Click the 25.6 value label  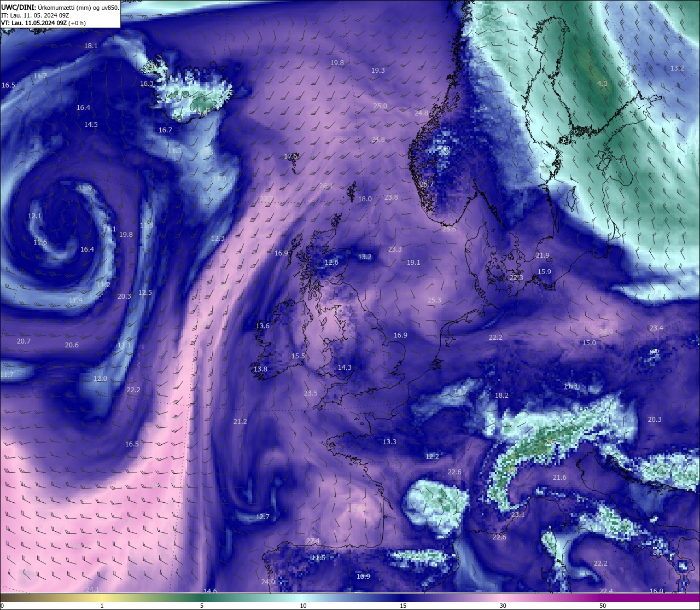click(449, 230)
